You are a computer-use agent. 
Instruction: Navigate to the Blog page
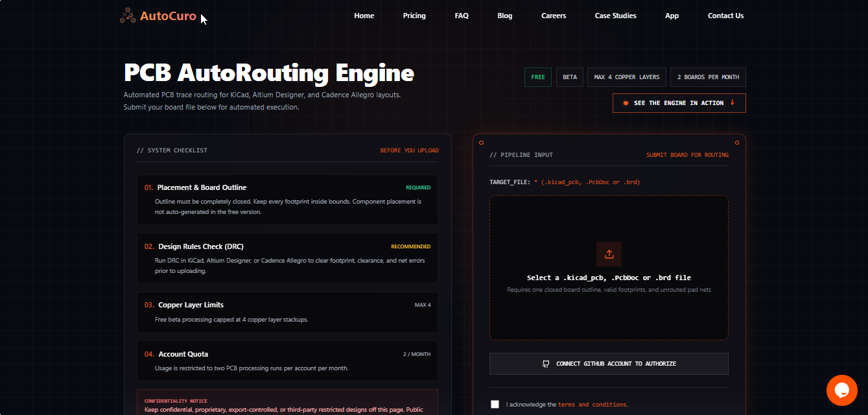[505, 16]
